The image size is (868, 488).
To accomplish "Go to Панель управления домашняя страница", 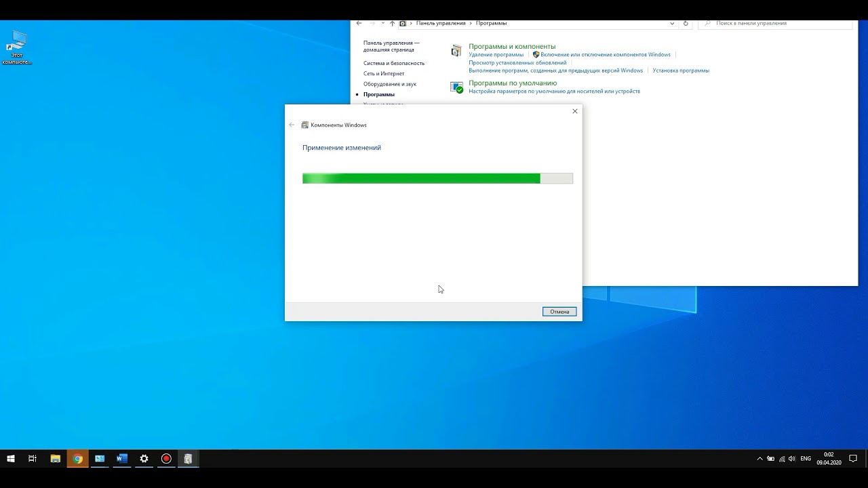I will pyautogui.click(x=391, y=46).
